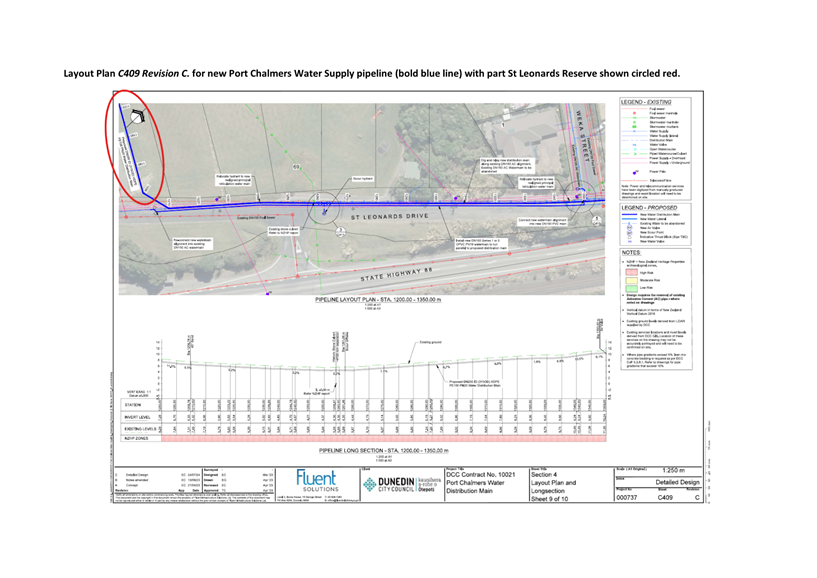Click project number '000737'

[x=627, y=498]
